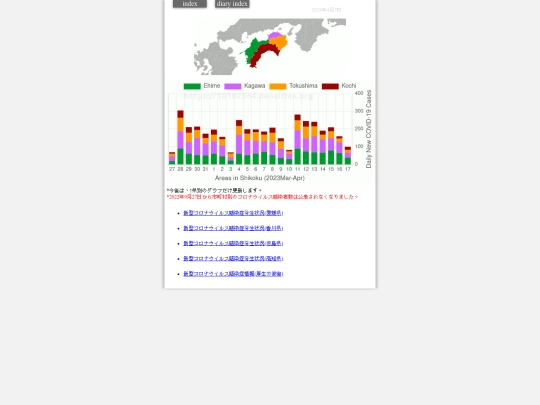Viewport: 540px width, 405px height.
Task: Toggle the dark red Kochi legend swatch
Action: coord(330,86)
